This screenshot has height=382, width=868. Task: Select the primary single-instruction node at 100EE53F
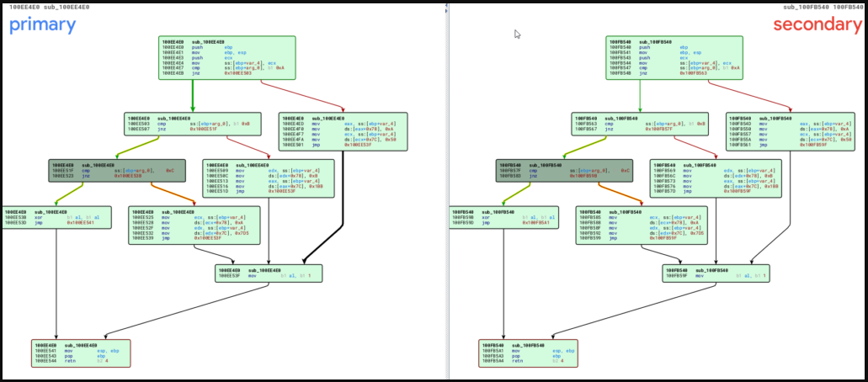[x=269, y=273]
